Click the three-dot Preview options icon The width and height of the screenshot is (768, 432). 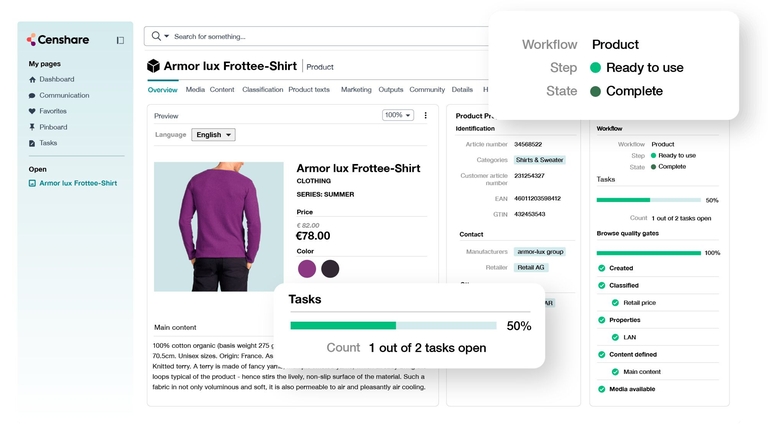pyautogui.click(x=425, y=115)
